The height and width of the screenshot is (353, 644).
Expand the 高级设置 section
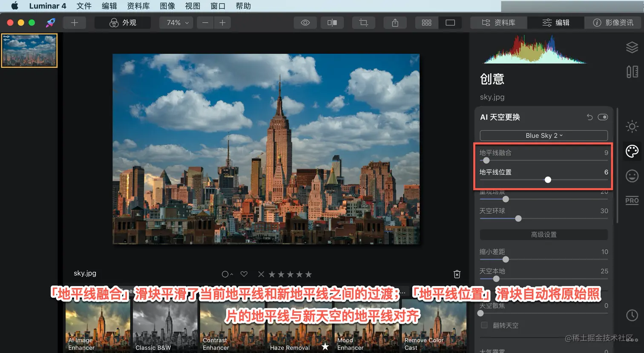click(544, 235)
